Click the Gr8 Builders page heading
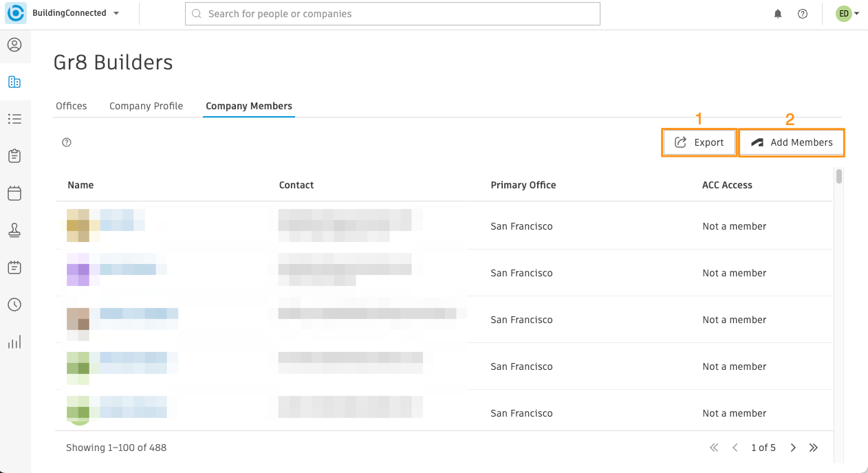The image size is (868, 473). pos(113,63)
